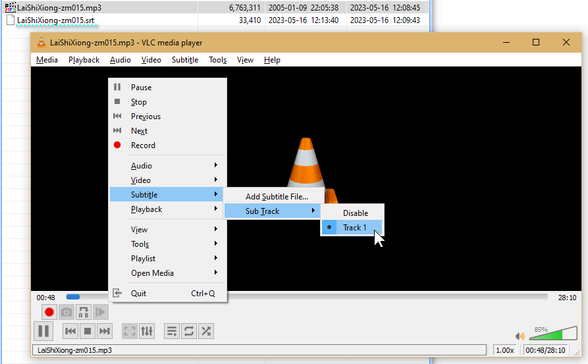Open the Help menu
The height and width of the screenshot is (364, 588).
point(272,60)
